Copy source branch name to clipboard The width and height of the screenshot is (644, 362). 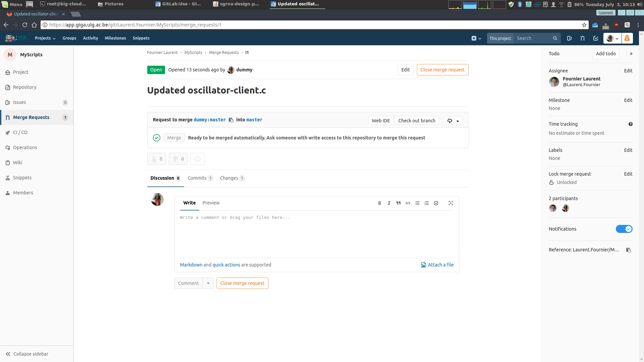(231, 120)
